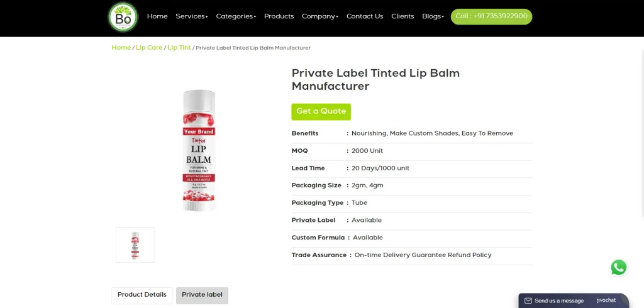Click the Call phone number button
This screenshot has width=644, height=308.
point(491,16)
